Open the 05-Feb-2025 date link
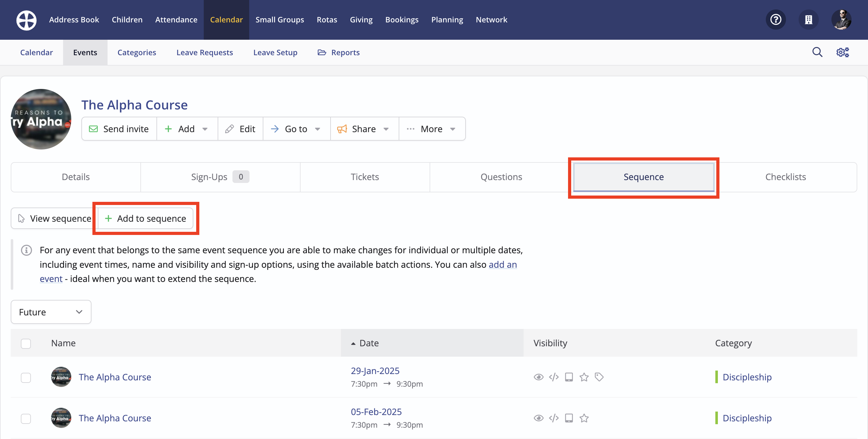 (376, 412)
